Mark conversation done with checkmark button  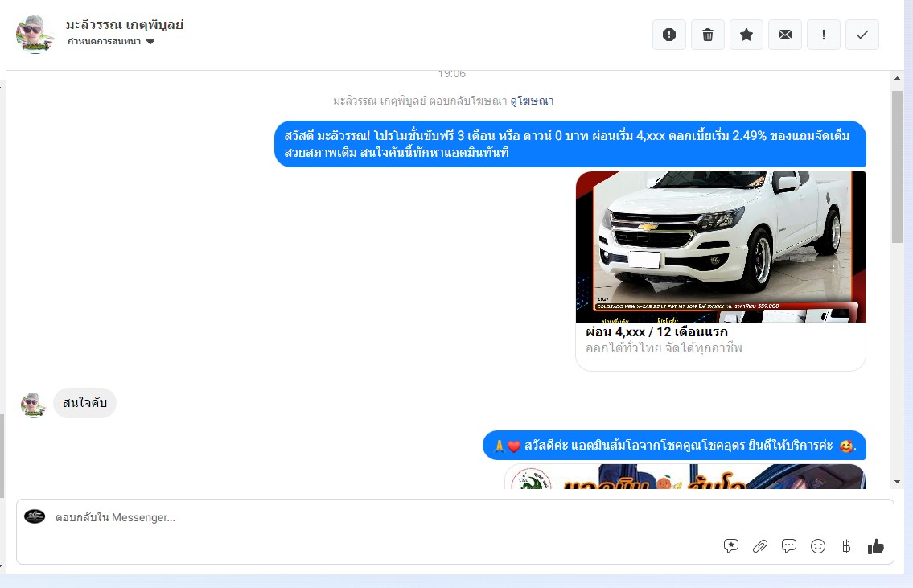(x=862, y=35)
